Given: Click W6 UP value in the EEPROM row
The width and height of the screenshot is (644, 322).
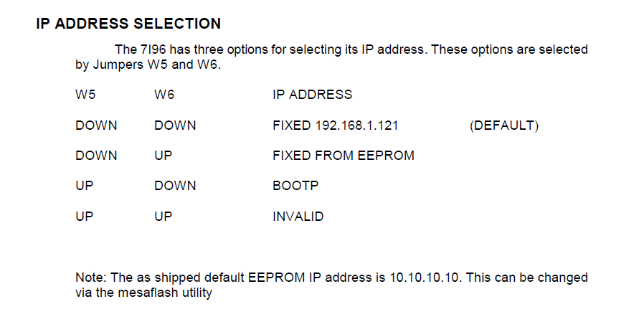Looking at the screenshot, I should (x=163, y=156).
